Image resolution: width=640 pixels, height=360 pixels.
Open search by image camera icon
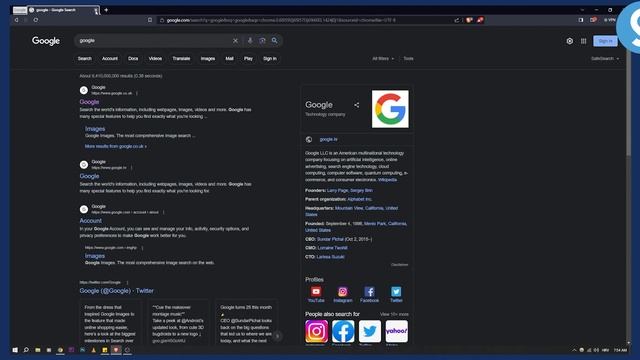click(262, 41)
